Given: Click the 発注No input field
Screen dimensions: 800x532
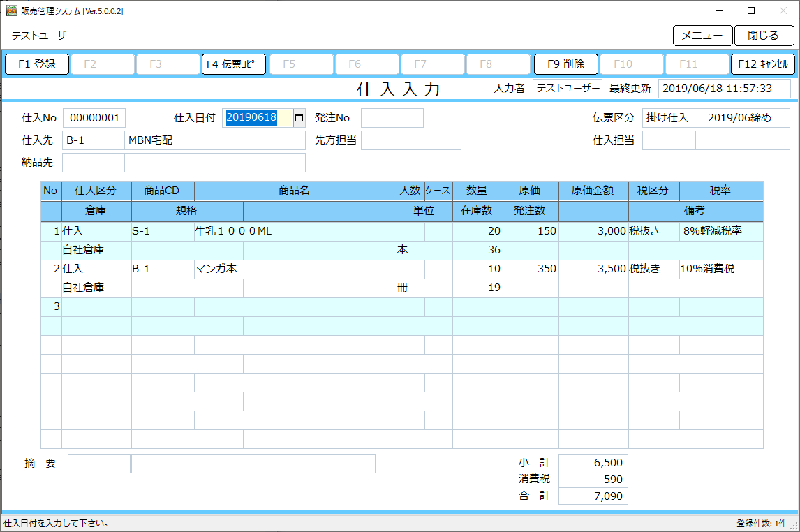Looking at the screenshot, I should click(x=392, y=118).
